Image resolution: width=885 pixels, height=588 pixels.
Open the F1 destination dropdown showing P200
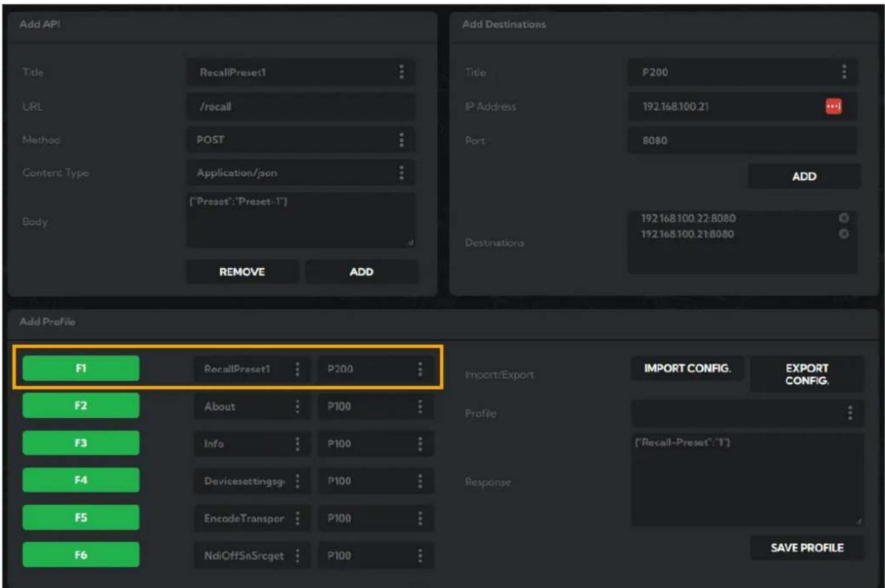tap(376, 369)
